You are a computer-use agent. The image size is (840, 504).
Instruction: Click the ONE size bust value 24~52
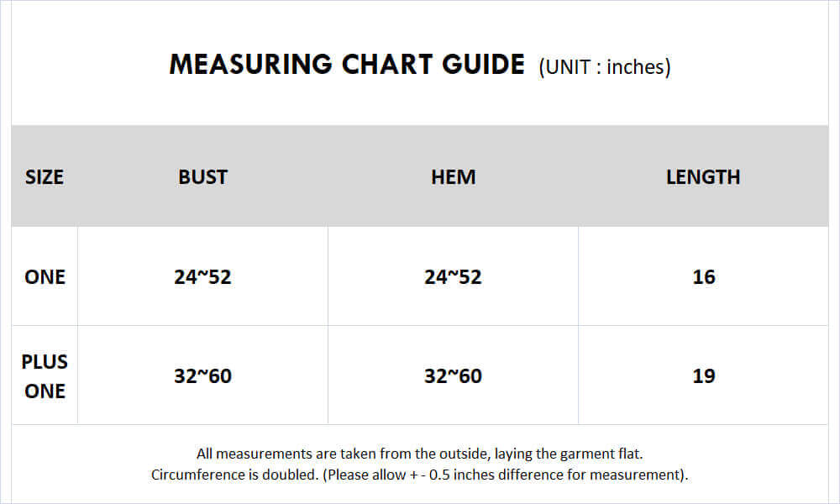coord(202,277)
